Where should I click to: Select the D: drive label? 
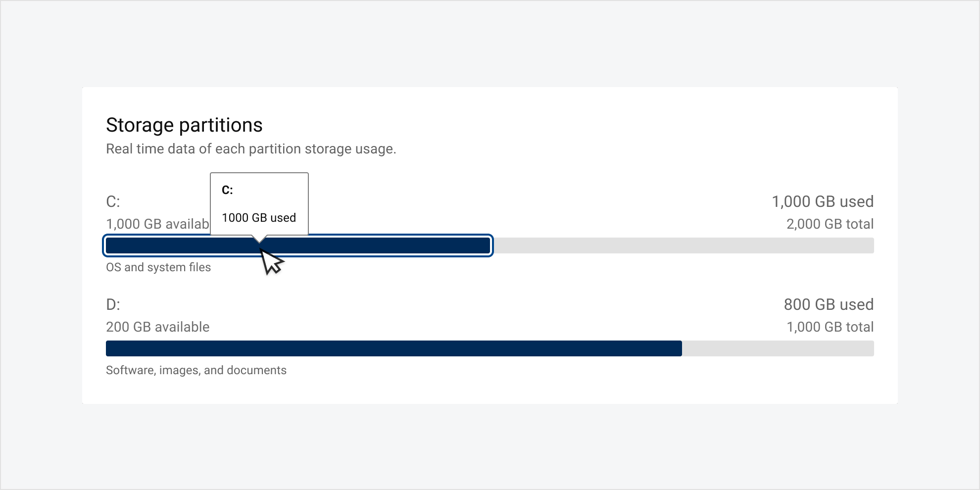pyautogui.click(x=113, y=304)
